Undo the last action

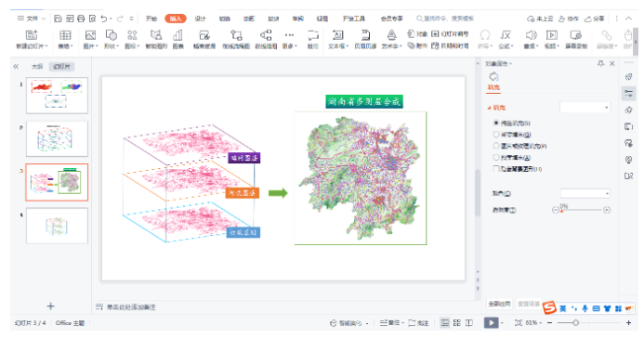(104, 19)
